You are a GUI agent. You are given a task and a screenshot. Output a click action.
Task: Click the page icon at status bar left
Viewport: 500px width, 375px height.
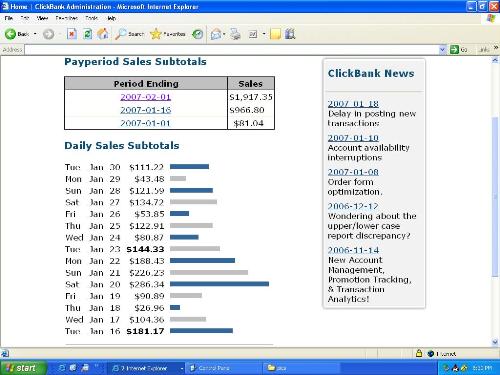[x=5, y=353]
